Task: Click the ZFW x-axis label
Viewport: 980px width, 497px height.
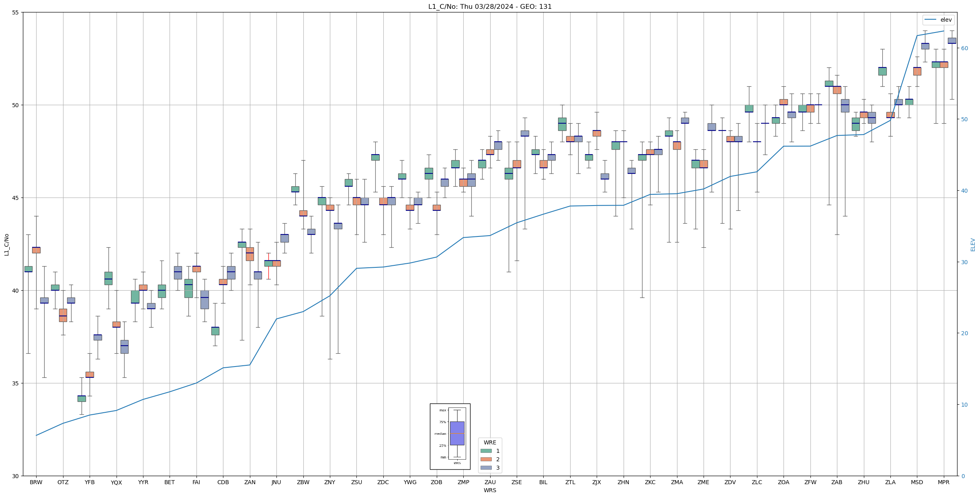Action: pos(810,482)
